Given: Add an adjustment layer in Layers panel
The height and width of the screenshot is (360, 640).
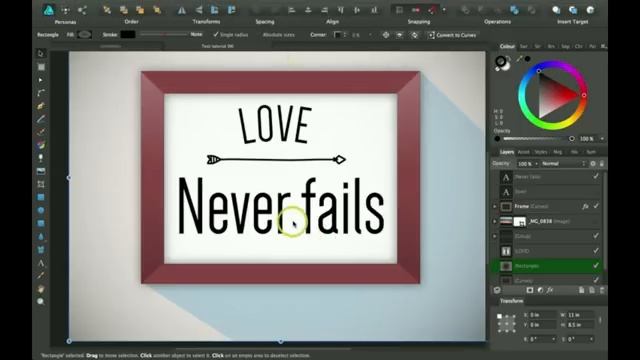Looking at the screenshot, I should tap(540, 290).
